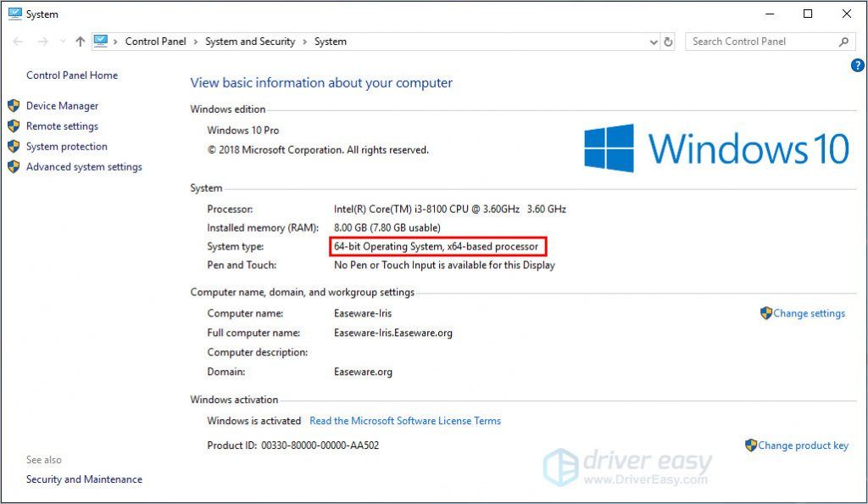Click the magnifier icon in the search box
Image resolution: width=868 pixels, height=504 pixels.
[843, 42]
